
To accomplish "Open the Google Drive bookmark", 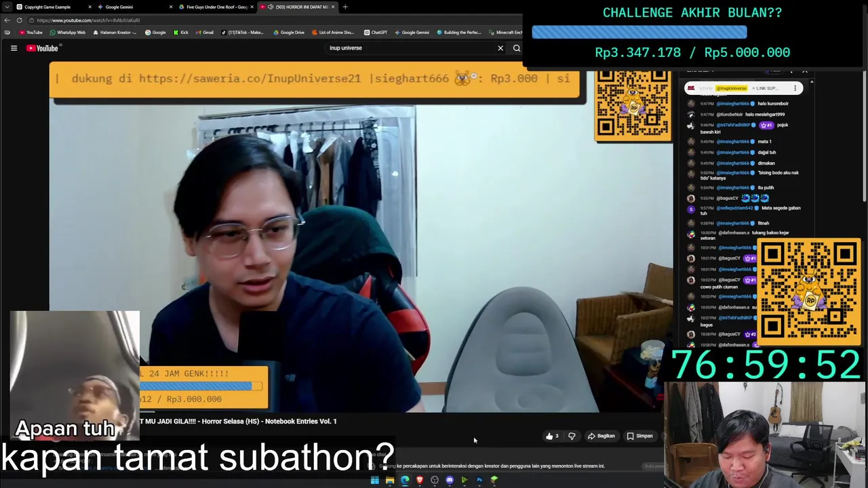I will tap(290, 33).
